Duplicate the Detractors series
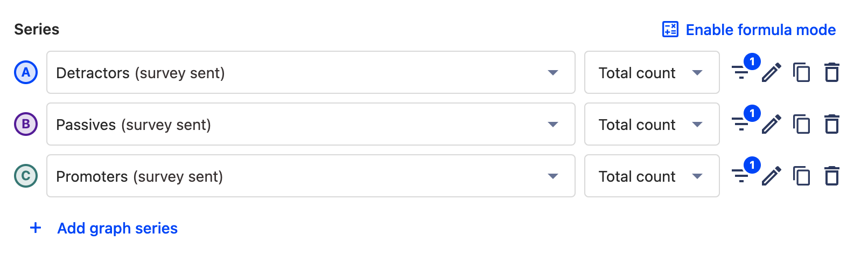Viewport: 868px width, 261px height. click(x=801, y=72)
